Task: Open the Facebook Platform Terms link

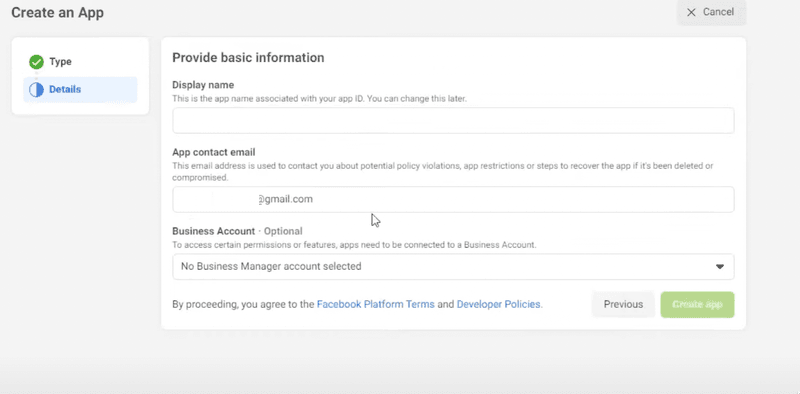Action: click(x=376, y=305)
